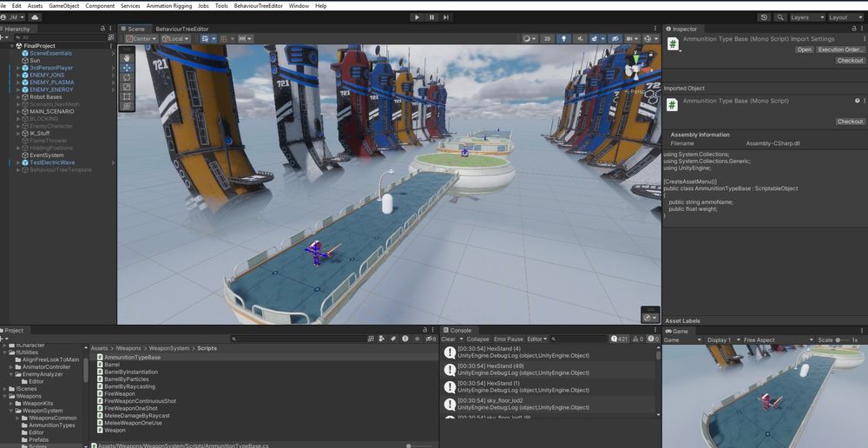The image size is (868, 448).
Task: Select the Hand (View) tool in Scene
Action: pos(128,57)
